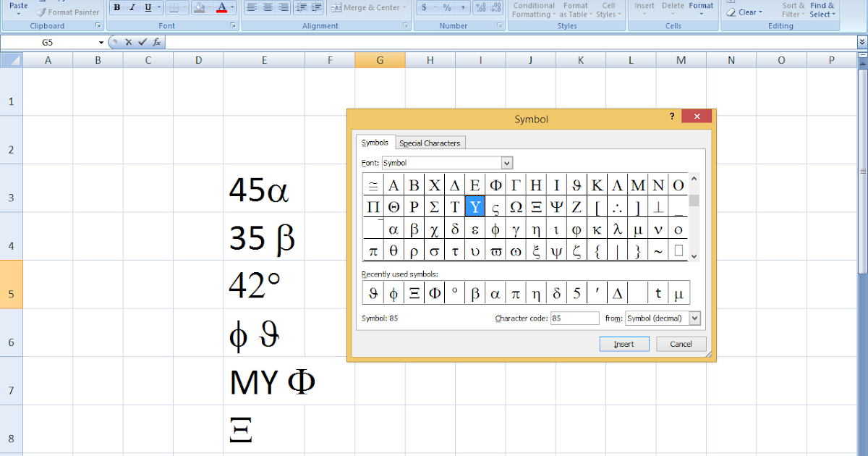Expand font color dropdown arrow
The width and height of the screenshot is (868, 456).
[x=232, y=8]
